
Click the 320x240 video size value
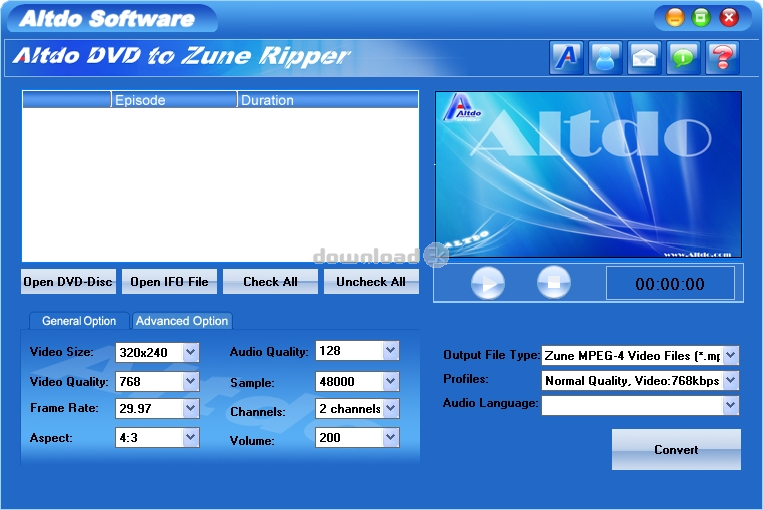pos(144,352)
